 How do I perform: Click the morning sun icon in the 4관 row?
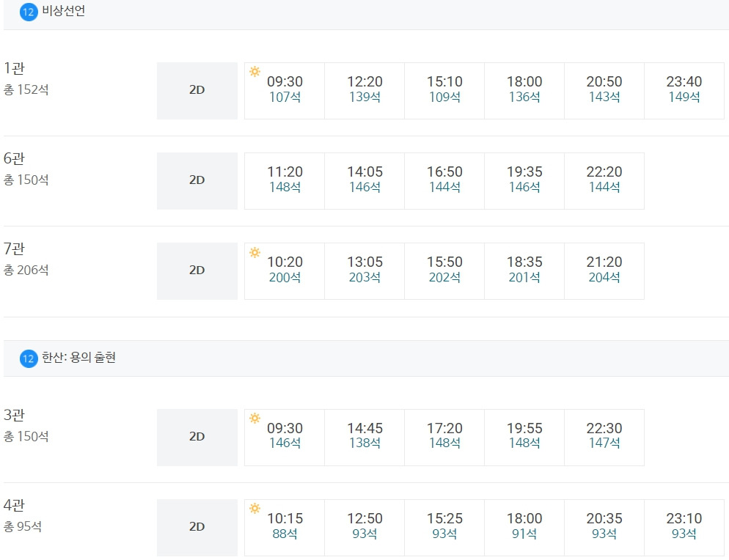coord(254,508)
